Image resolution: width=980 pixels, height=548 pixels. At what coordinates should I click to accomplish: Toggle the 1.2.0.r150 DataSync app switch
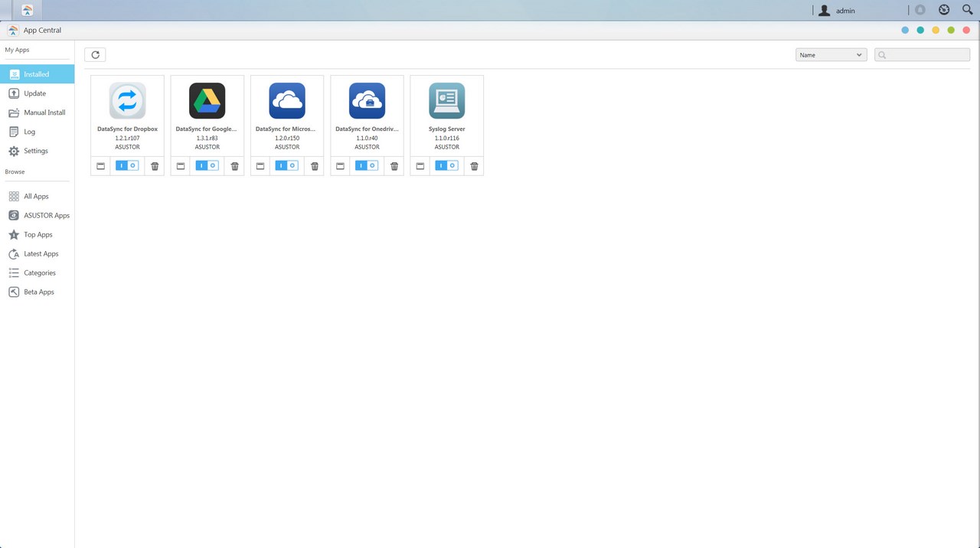pos(287,165)
